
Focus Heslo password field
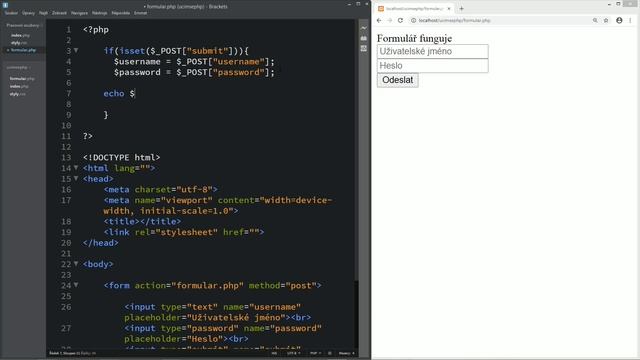tap(433, 66)
